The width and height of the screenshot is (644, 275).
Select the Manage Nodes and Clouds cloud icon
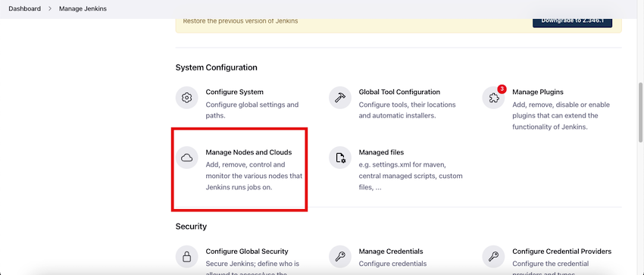[x=187, y=158]
